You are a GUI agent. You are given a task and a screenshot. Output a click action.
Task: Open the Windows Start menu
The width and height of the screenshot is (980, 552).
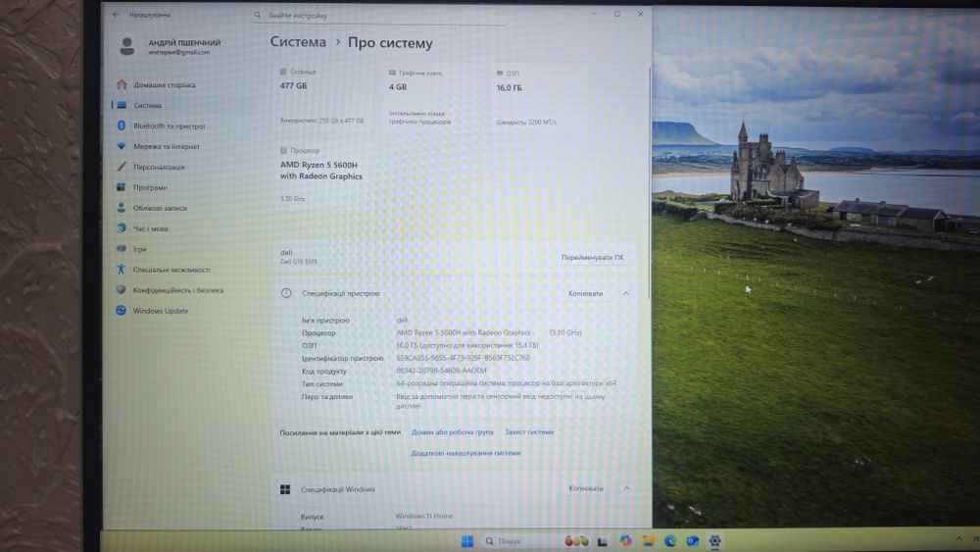pos(466,541)
